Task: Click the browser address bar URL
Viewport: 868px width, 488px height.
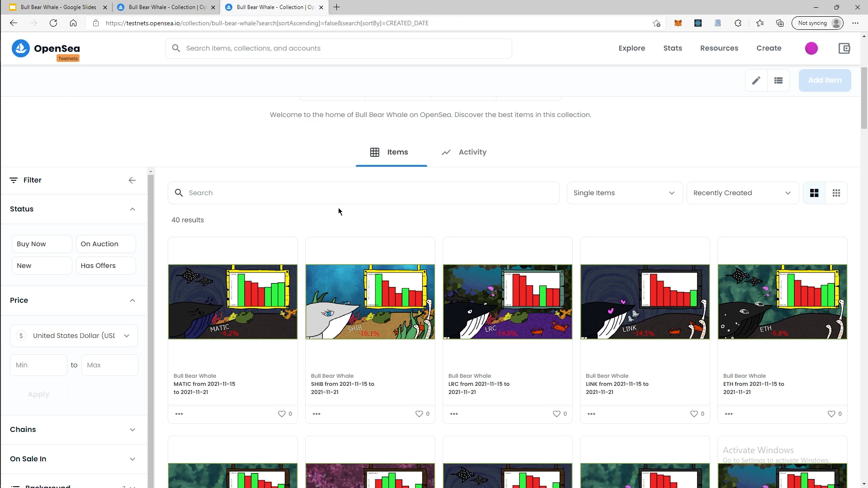Action: click(267, 23)
